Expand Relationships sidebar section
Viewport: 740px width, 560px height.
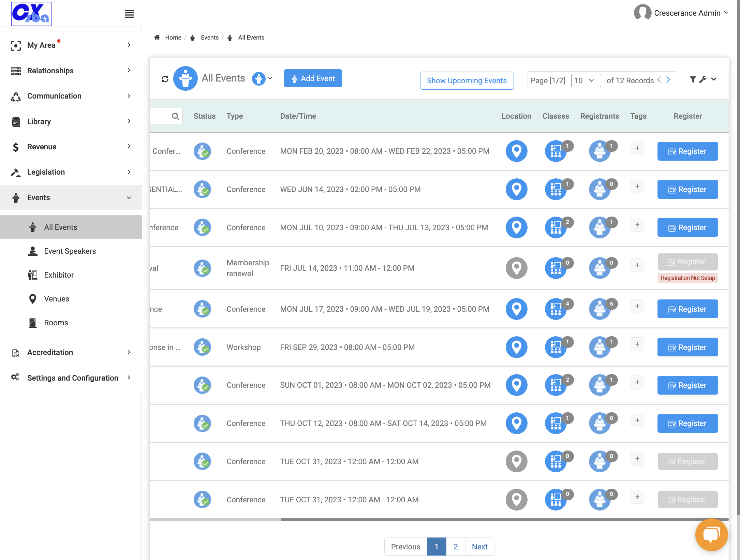pyautogui.click(x=71, y=71)
